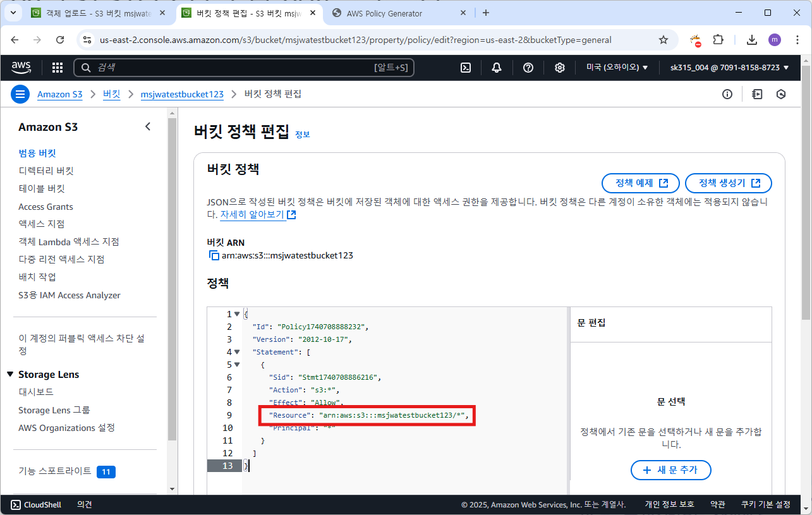Open the settings gear icon

559,68
